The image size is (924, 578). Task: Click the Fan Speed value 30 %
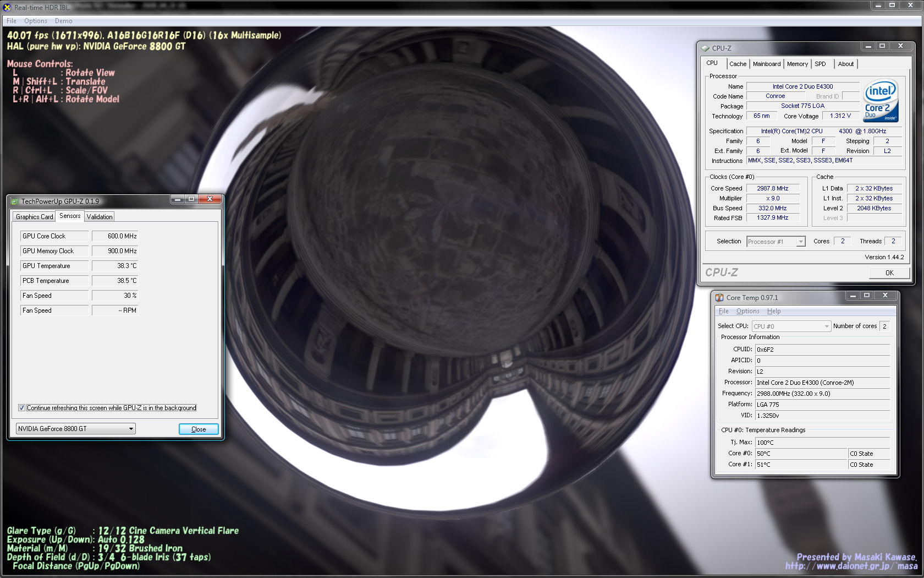point(115,296)
